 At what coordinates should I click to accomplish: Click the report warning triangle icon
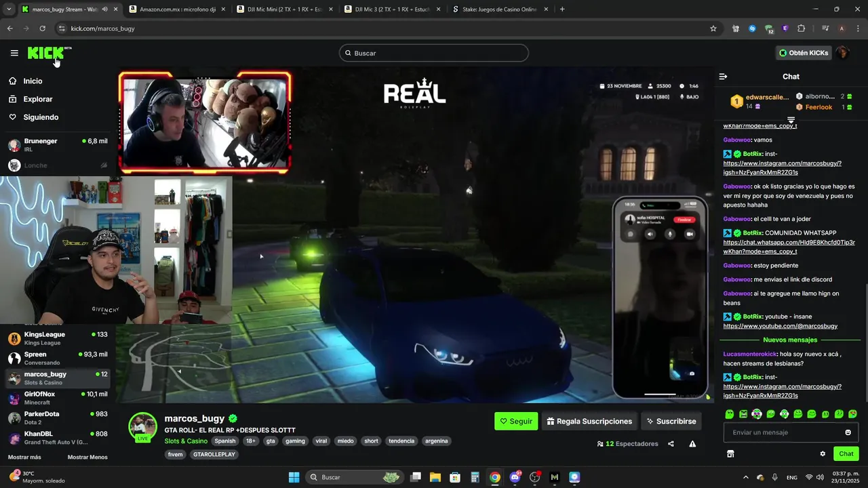[x=692, y=444]
